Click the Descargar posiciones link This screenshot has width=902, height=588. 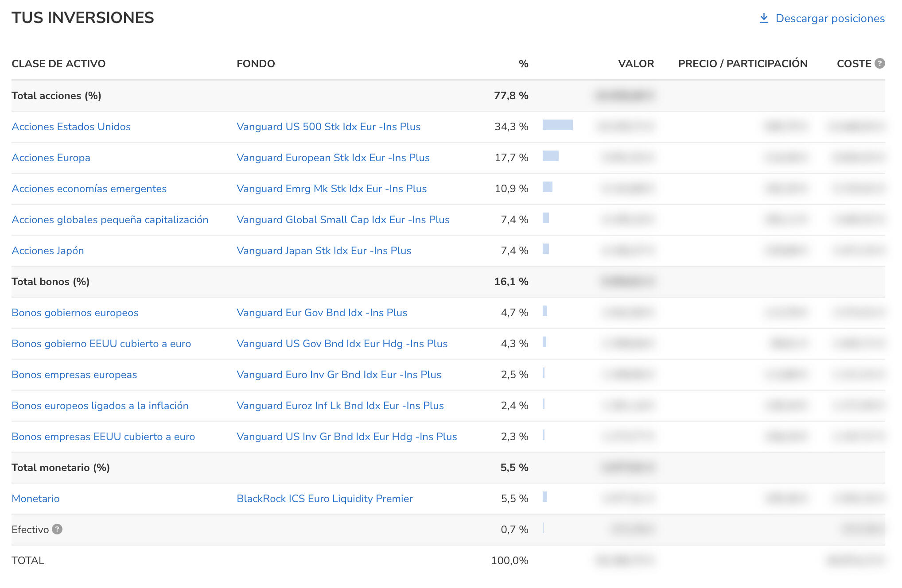pos(830,18)
